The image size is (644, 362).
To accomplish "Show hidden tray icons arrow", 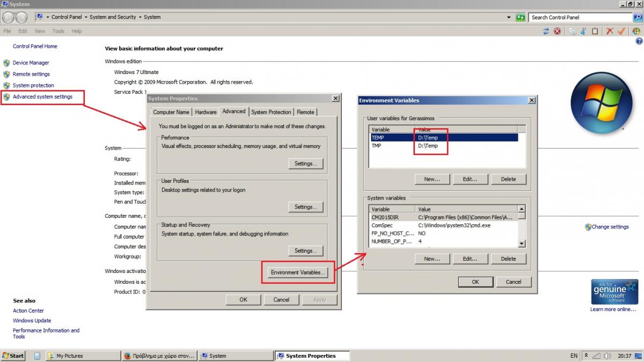I will (586, 356).
